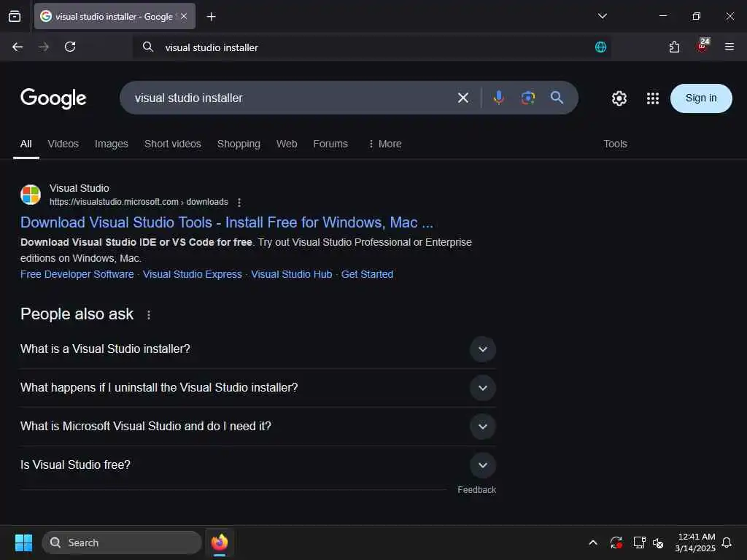Open the Free Developer Software sitelink
The height and width of the screenshot is (560, 747).
pyautogui.click(x=77, y=274)
